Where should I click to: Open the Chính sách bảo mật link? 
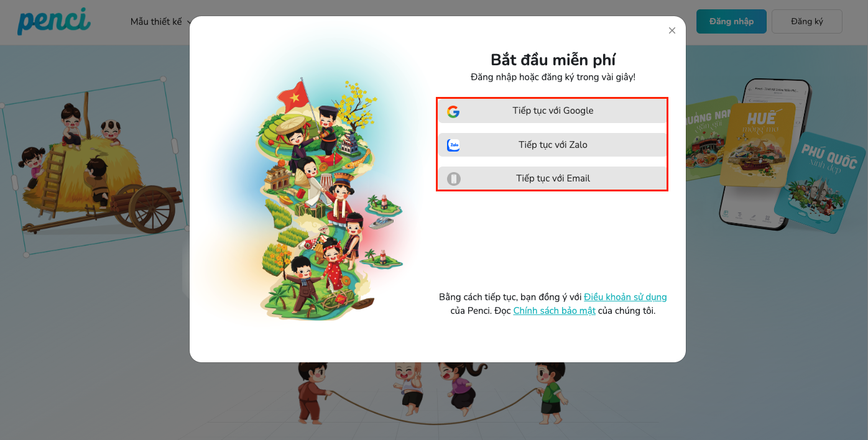[x=555, y=311]
